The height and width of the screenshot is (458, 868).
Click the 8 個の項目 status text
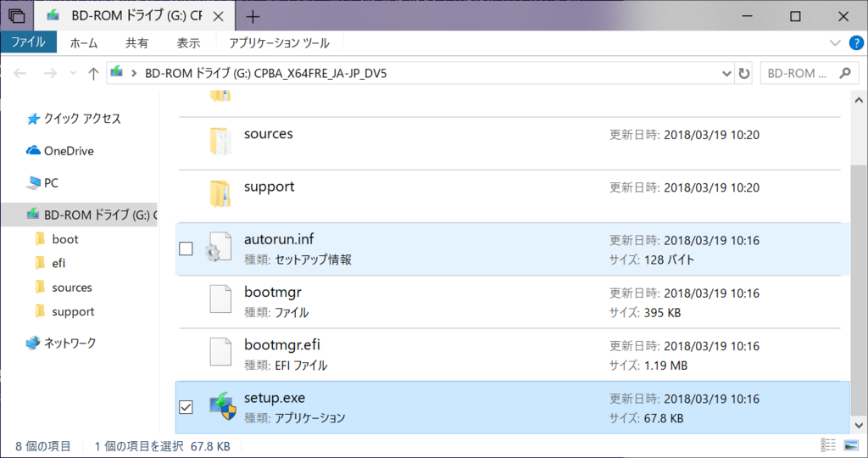[43, 446]
